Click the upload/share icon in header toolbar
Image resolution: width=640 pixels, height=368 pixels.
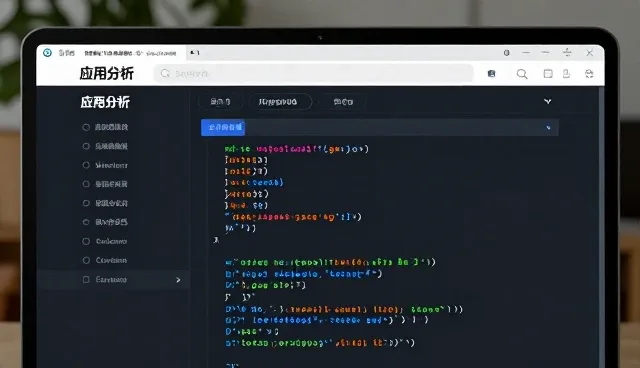click(x=566, y=73)
